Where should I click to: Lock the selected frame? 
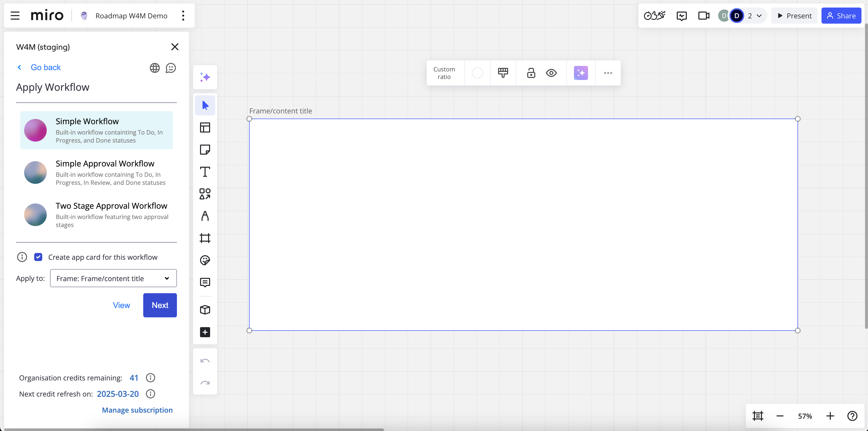[x=531, y=73]
